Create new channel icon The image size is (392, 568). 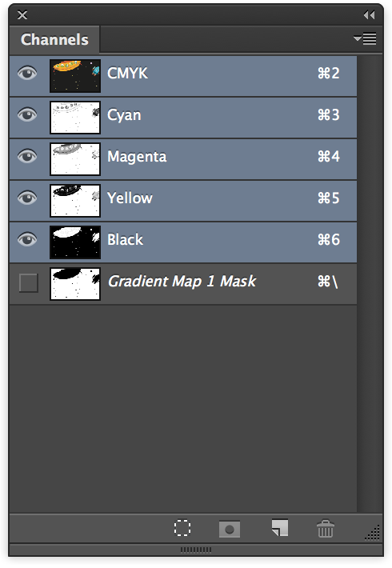(280, 528)
